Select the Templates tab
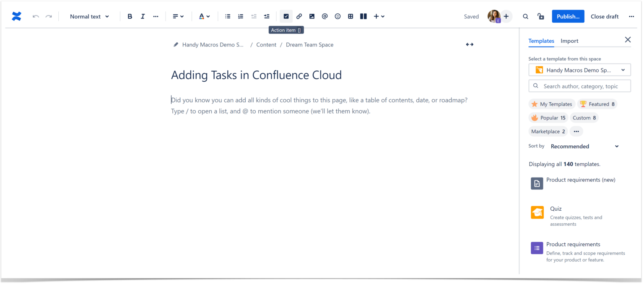 click(x=541, y=41)
